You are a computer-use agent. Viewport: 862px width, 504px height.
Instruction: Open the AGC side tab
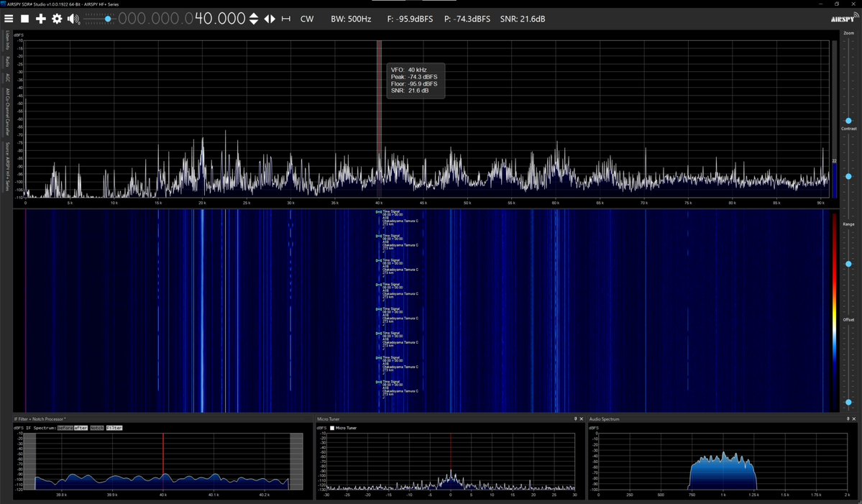click(x=8, y=78)
